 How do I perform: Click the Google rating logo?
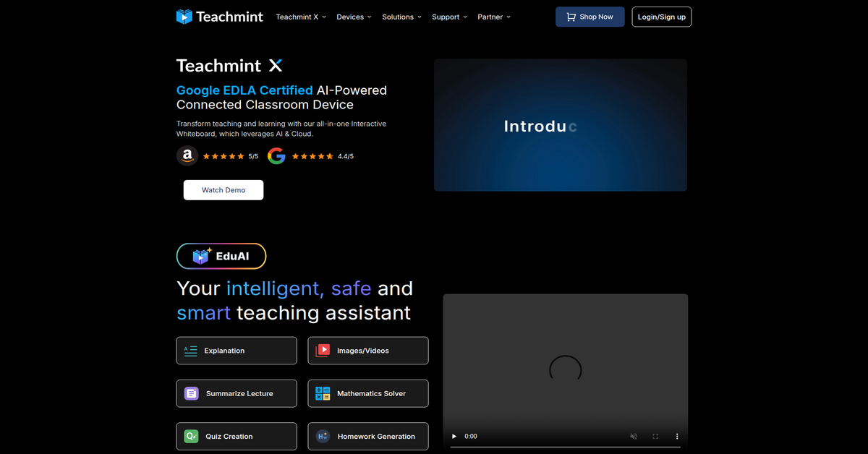click(x=276, y=155)
